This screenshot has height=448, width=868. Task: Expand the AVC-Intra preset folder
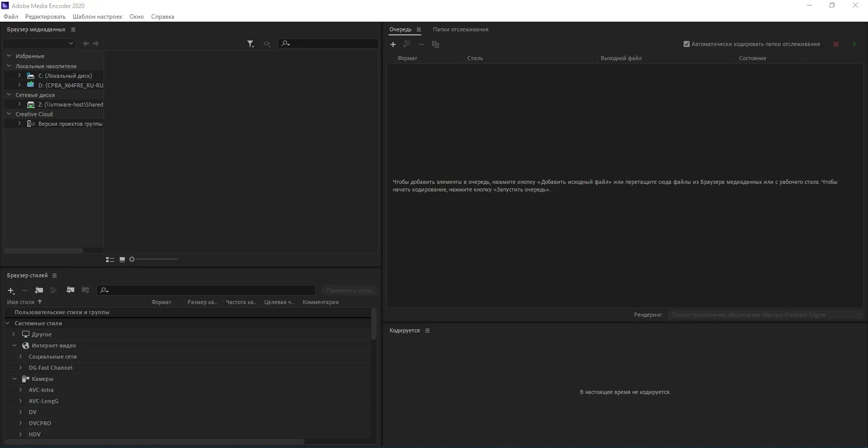pyautogui.click(x=21, y=390)
